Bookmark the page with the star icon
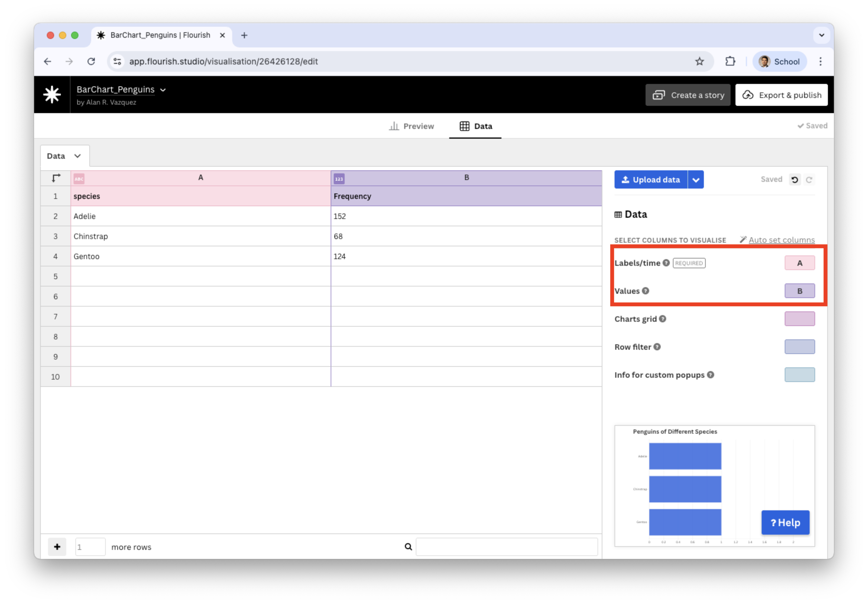Image resolution: width=868 pixels, height=604 pixels. click(699, 61)
